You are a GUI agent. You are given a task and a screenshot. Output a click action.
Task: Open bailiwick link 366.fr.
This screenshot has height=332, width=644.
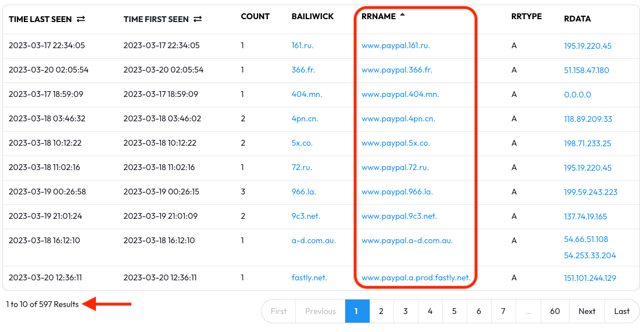303,70
